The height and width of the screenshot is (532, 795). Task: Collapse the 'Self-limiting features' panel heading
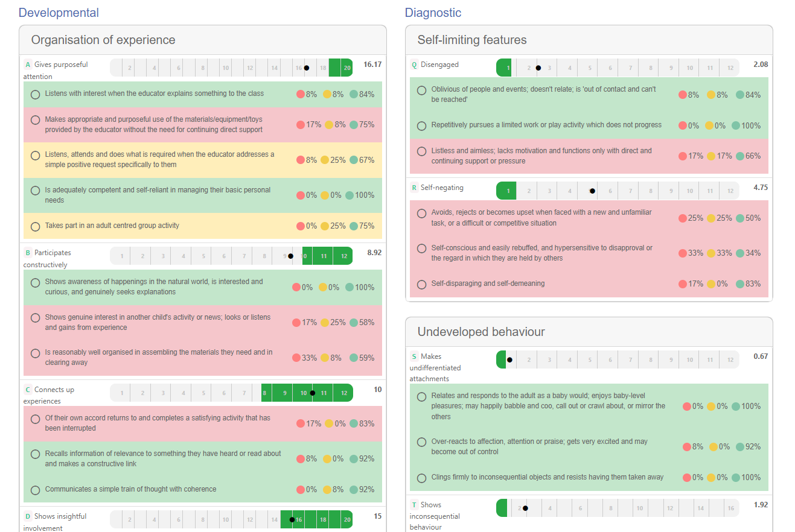point(472,40)
